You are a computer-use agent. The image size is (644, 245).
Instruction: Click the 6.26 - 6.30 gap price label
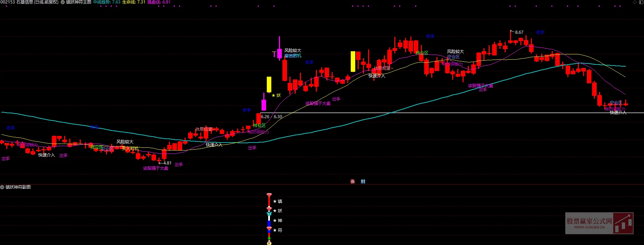(x=271, y=117)
